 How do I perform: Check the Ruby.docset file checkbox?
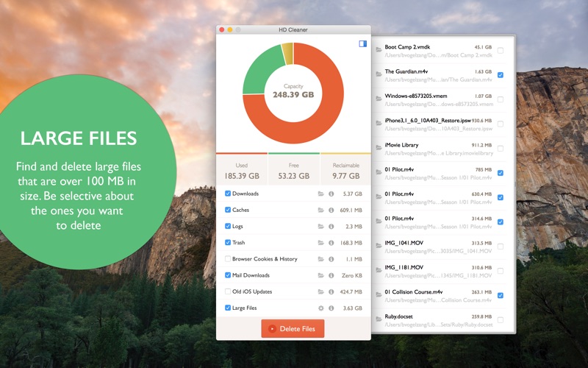coord(501,320)
